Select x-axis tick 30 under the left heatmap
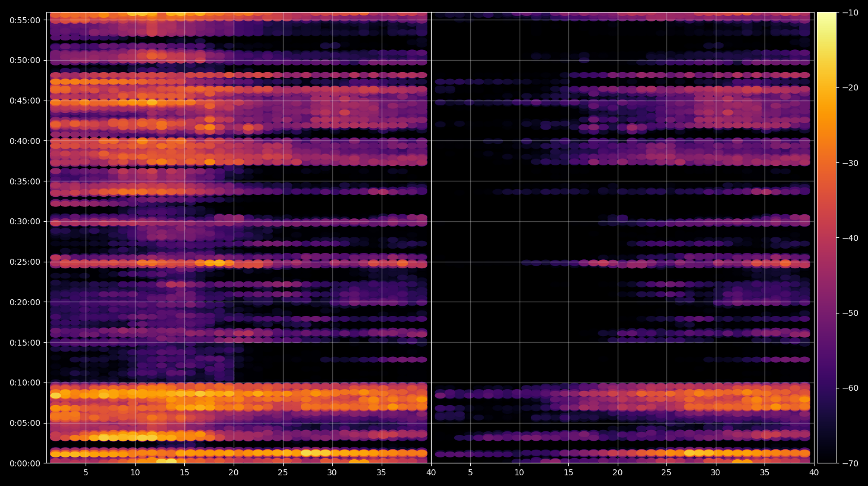The width and height of the screenshot is (868, 486). click(332, 473)
